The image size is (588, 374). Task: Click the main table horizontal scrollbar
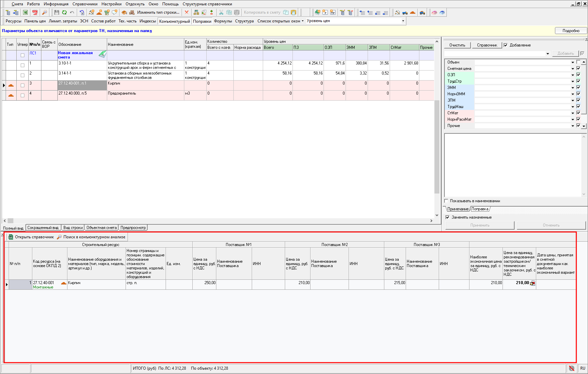[217, 221]
